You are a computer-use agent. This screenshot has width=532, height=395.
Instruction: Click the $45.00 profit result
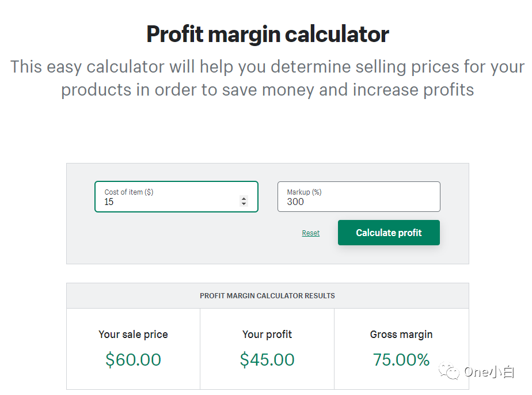click(267, 360)
